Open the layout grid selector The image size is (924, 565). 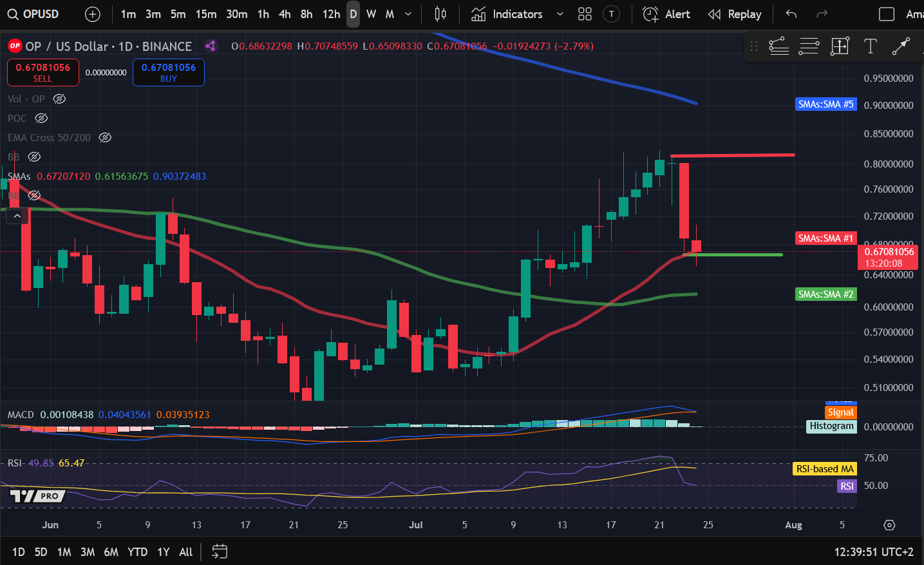tap(585, 14)
